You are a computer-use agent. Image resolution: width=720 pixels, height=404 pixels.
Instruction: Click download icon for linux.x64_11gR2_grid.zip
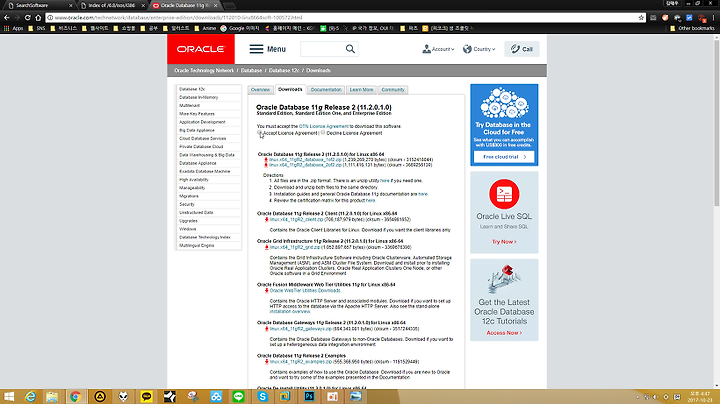pos(266,247)
